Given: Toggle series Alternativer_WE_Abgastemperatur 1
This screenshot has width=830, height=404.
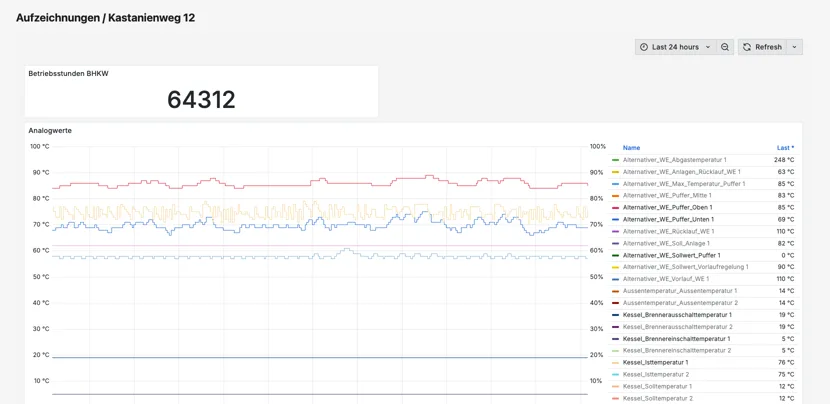Looking at the screenshot, I should (x=675, y=160).
